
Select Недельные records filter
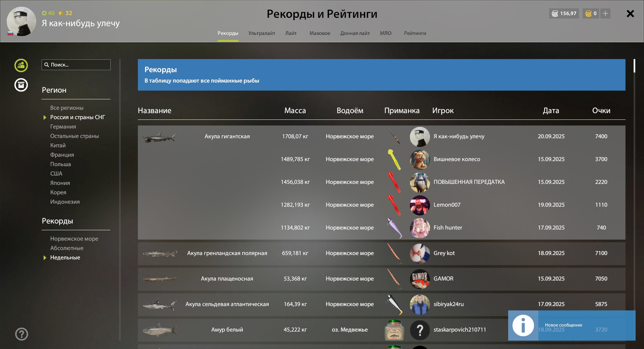[x=65, y=257]
